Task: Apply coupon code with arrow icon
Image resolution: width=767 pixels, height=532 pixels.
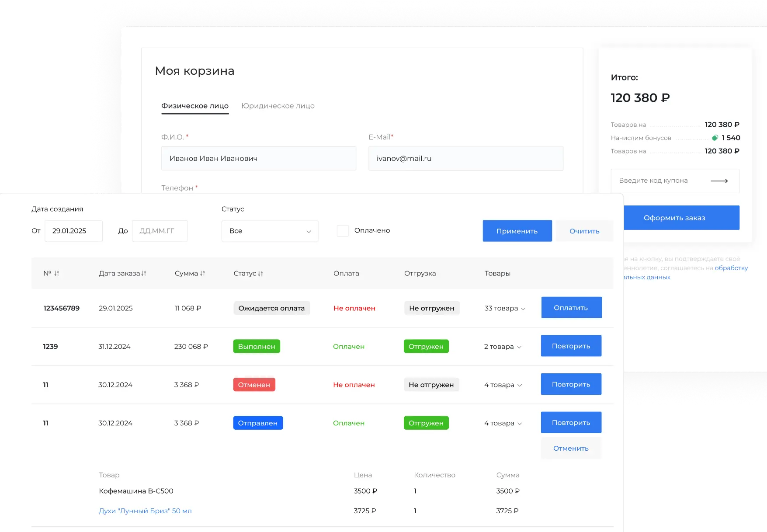Action: (719, 181)
